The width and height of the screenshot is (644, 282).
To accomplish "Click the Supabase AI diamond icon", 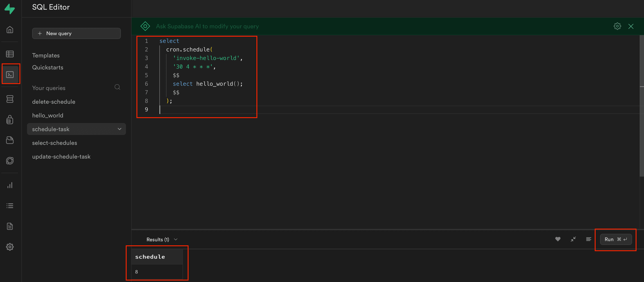I will 145,26.
